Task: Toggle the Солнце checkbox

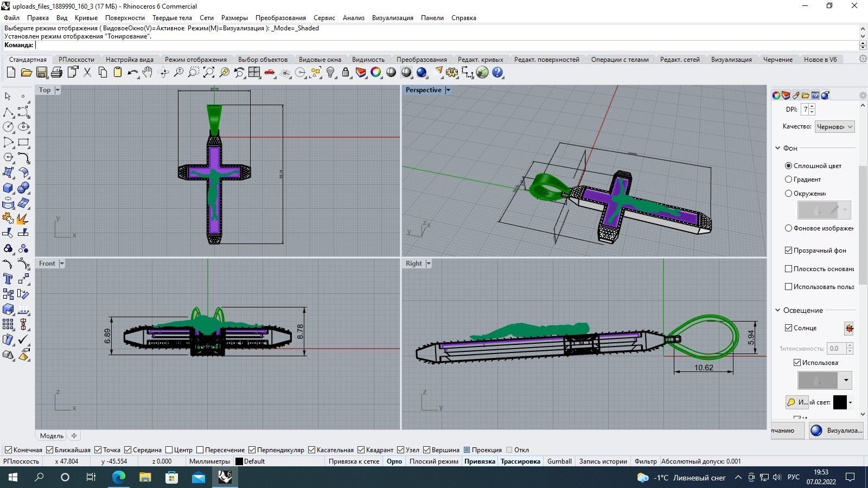Action: [789, 328]
